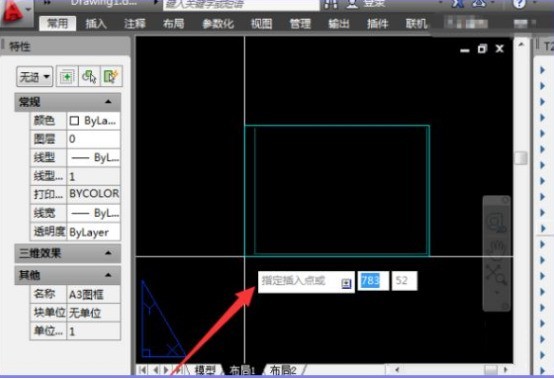Image resolution: width=554 pixels, height=379 pixels.
Task: Click the 名称 value A3图框
Action: [x=93, y=294]
